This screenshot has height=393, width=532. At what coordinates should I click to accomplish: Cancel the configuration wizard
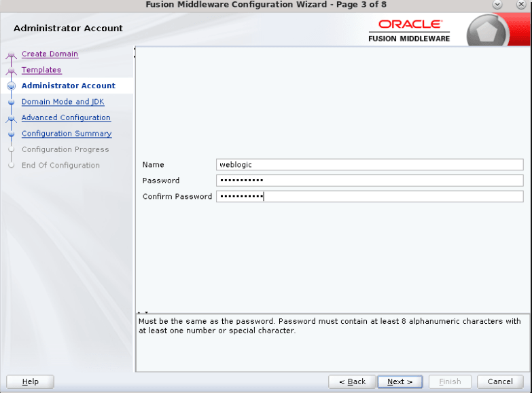click(x=500, y=382)
